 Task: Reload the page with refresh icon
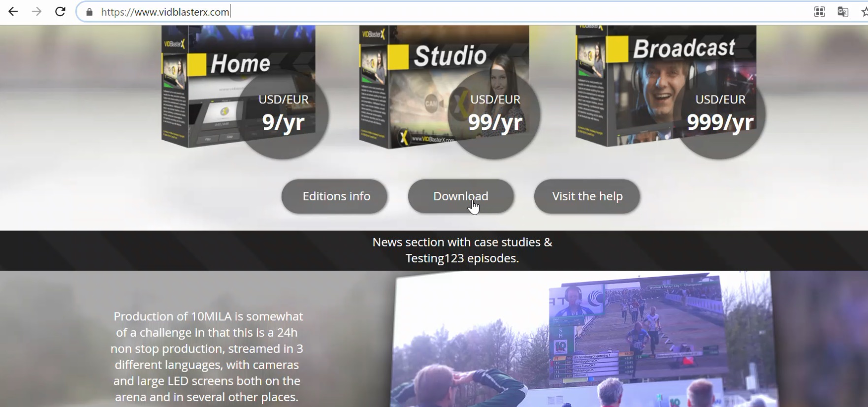(x=60, y=11)
